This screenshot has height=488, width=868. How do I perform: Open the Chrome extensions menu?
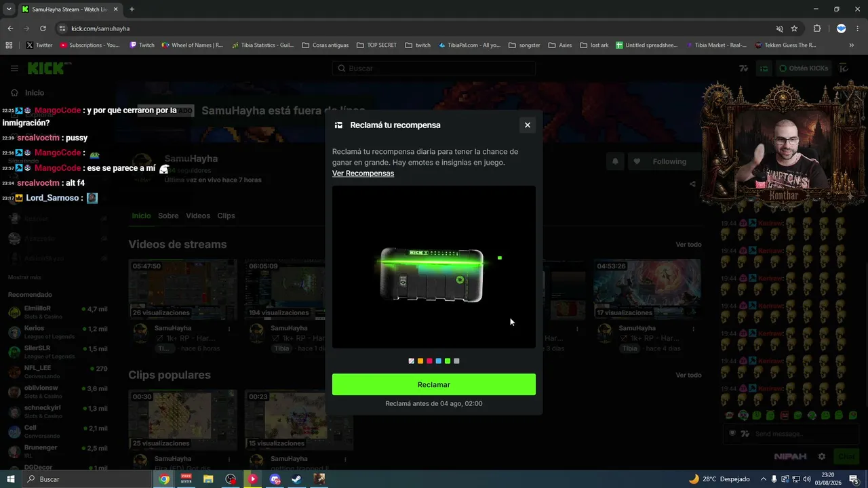817,28
